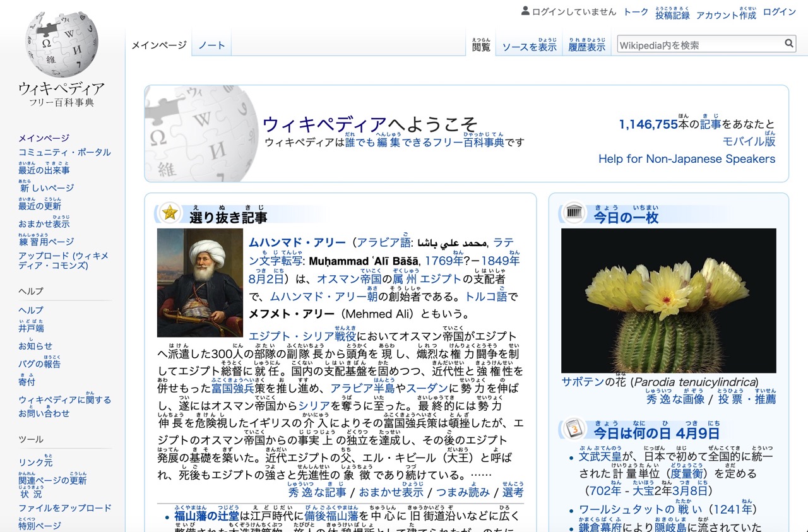Image resolution: width=808 pixels, height=532 pixels.
Task: Open お知らせ in the sidebar
Action: click(x=35, y=344)
